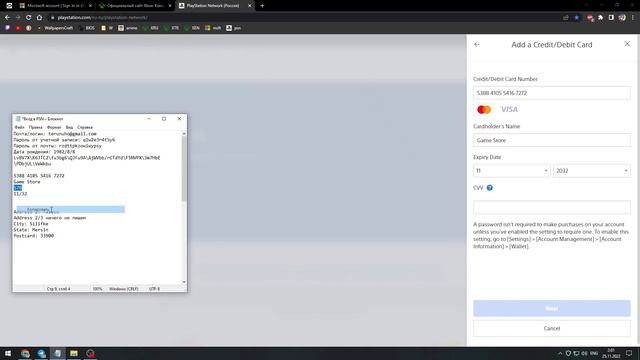The image size is (640, 360).
Task: Open the extensions puzzle icon
Action: pyautogui.click(x=600, y=18)
